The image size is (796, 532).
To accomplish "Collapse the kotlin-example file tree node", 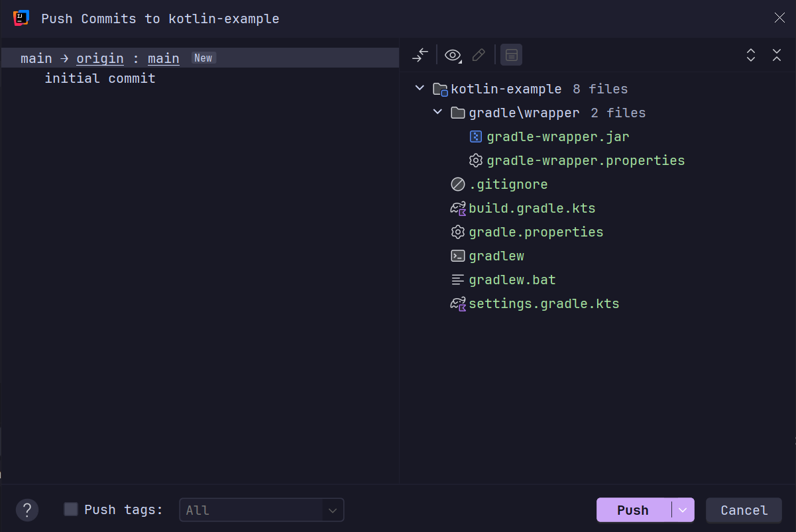I will [x=419, y=87].
